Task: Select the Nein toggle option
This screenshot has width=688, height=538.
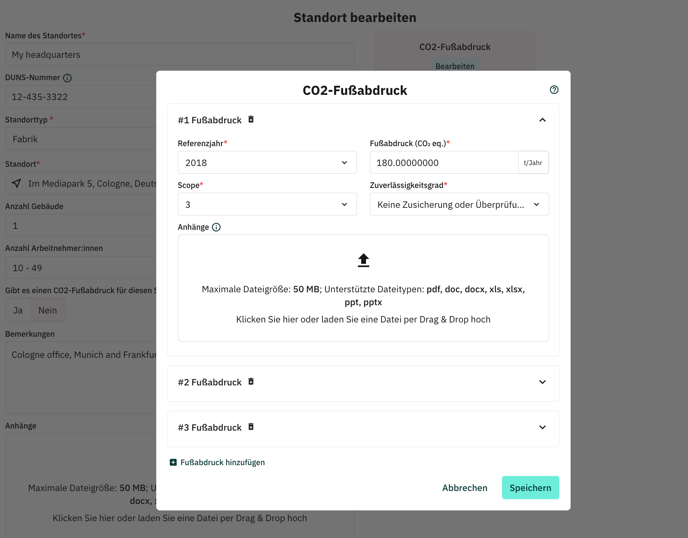Action: (x=47, y=310)
